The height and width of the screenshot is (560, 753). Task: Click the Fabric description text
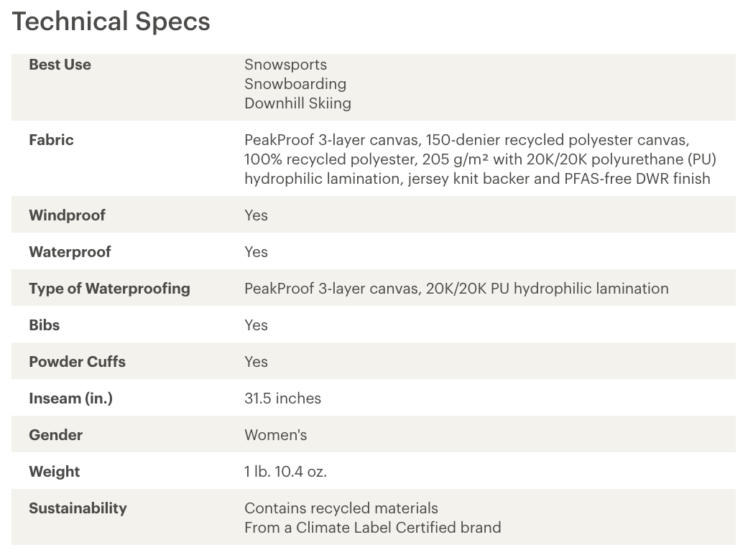click(480, 159)
